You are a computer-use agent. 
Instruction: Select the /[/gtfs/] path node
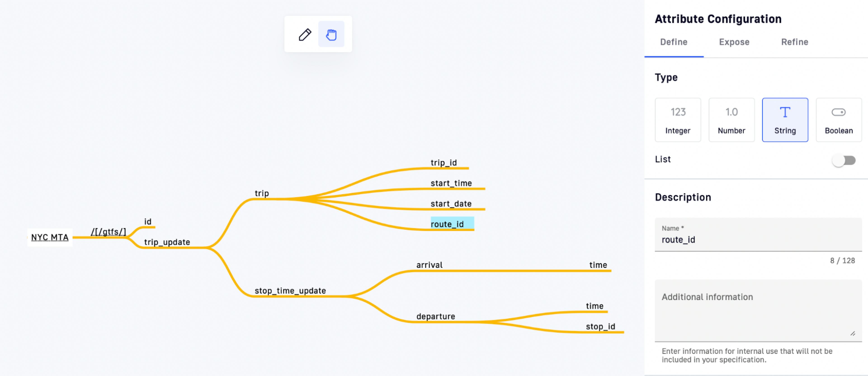click(108, 232)
